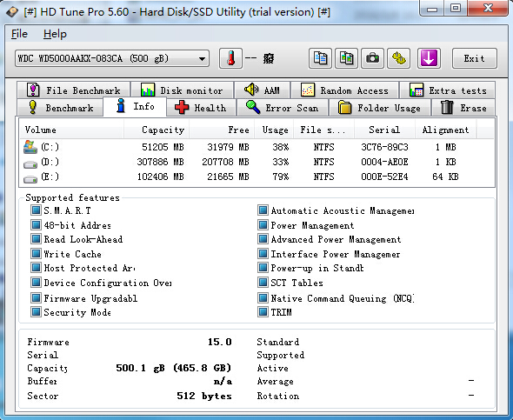The width and height of the screenshot is (513, 420).
Task: Open the Folder Usage tab
Action: pyautogui.click(x=379, y=108)
